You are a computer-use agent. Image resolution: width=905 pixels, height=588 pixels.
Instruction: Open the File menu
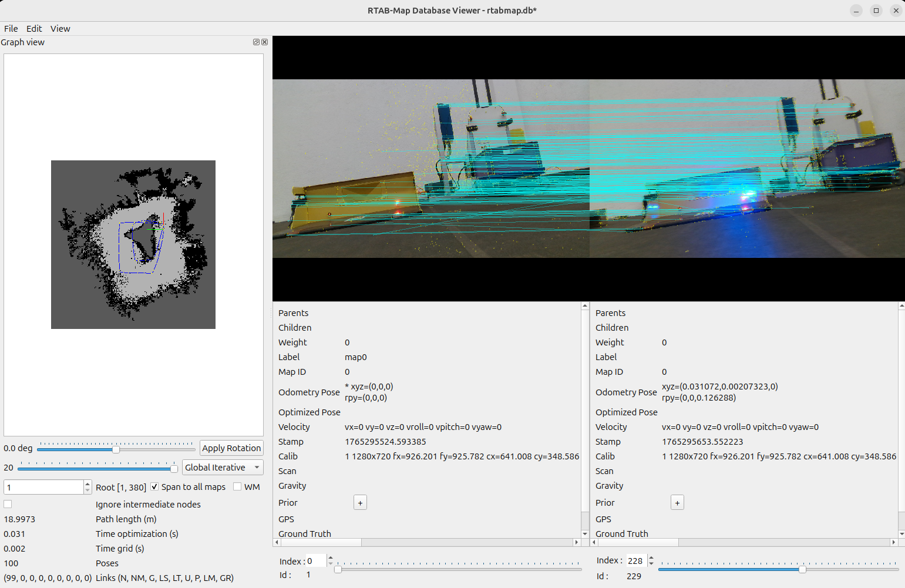11,29
